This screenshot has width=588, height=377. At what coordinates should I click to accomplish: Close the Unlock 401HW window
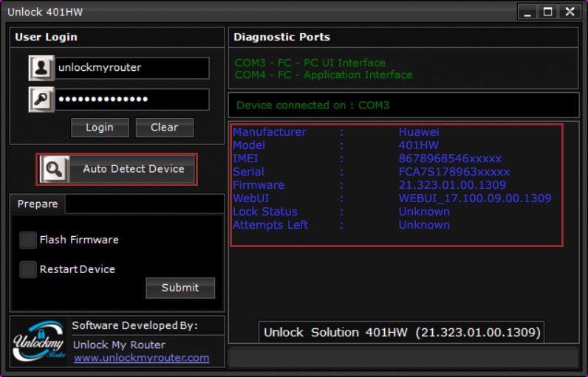point(570,12)
